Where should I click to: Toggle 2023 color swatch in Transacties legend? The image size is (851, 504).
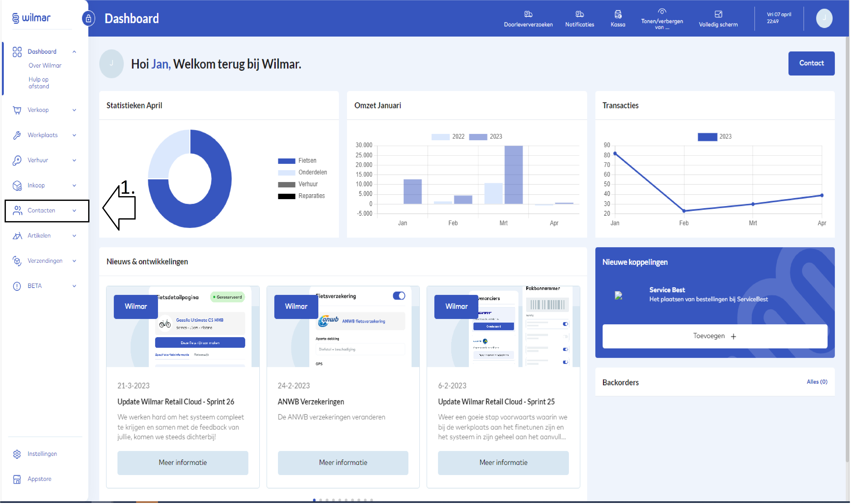click(x=708, y=137)
